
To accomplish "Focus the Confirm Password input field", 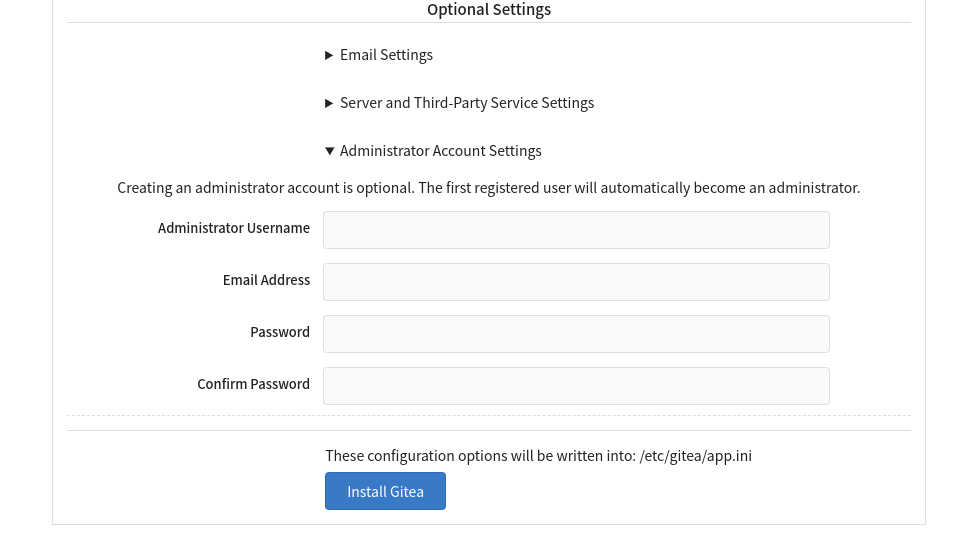I will tap(576, 386).
